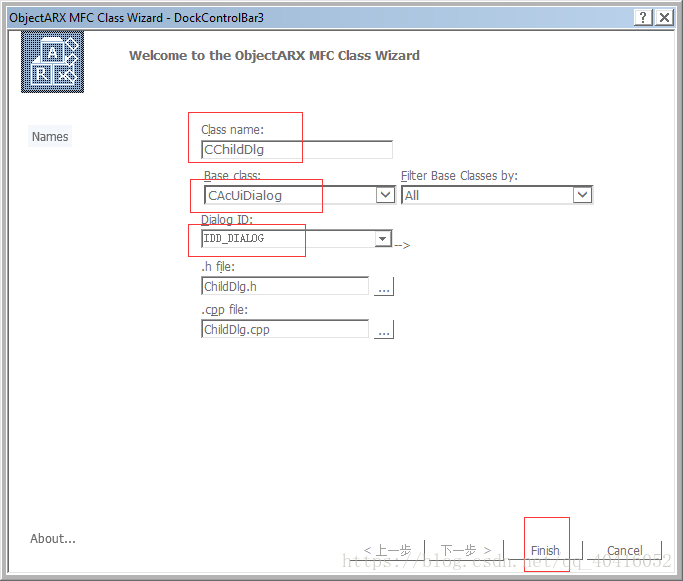Viewport: 683px width, 581px height.
Task: Click the window title bar text
Action: (136, 18)
